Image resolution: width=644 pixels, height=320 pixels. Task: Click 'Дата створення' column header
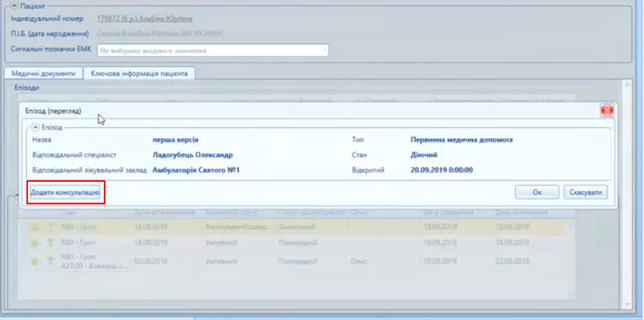[x=449, y=213]
